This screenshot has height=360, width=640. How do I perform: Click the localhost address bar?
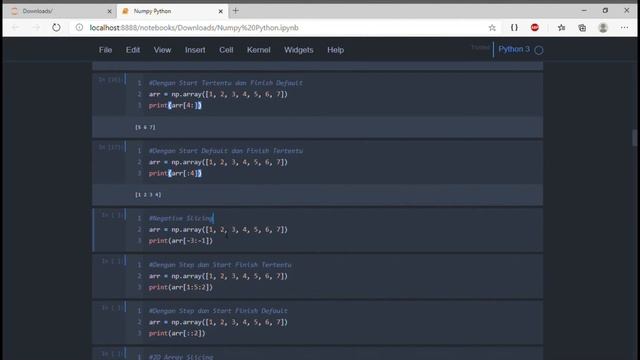click(194, 28)
